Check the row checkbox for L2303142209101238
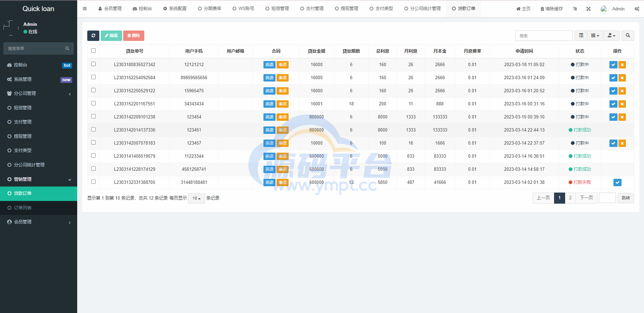Image resolution: width=644 pixels, height=313 pixels. click(x=93, y=116)
